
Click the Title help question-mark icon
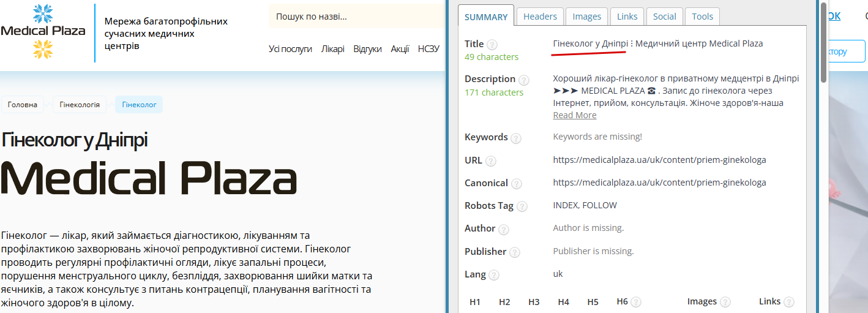(x=492, y=45)
